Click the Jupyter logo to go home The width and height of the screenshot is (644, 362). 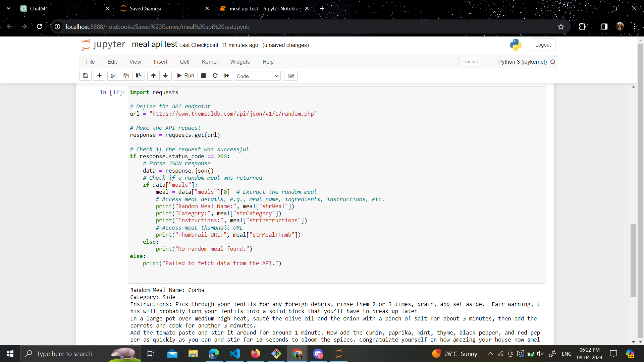(x=103, y=45)
